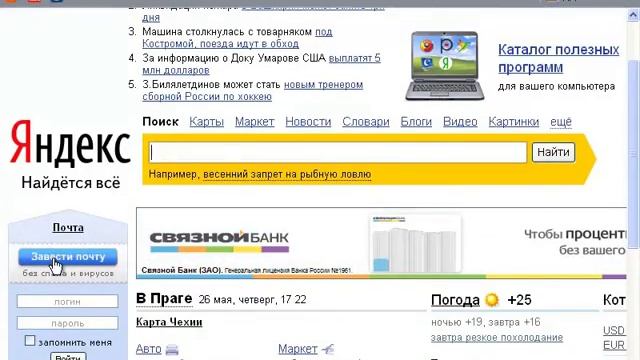This screenshot has width=640, height=360.
Task: Open the Маркет link below the date
Action: coord(298,349)
